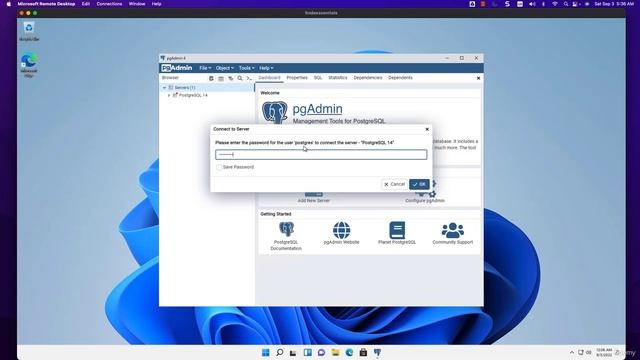Switch to the Dependents tab

(x=400, y=78)
